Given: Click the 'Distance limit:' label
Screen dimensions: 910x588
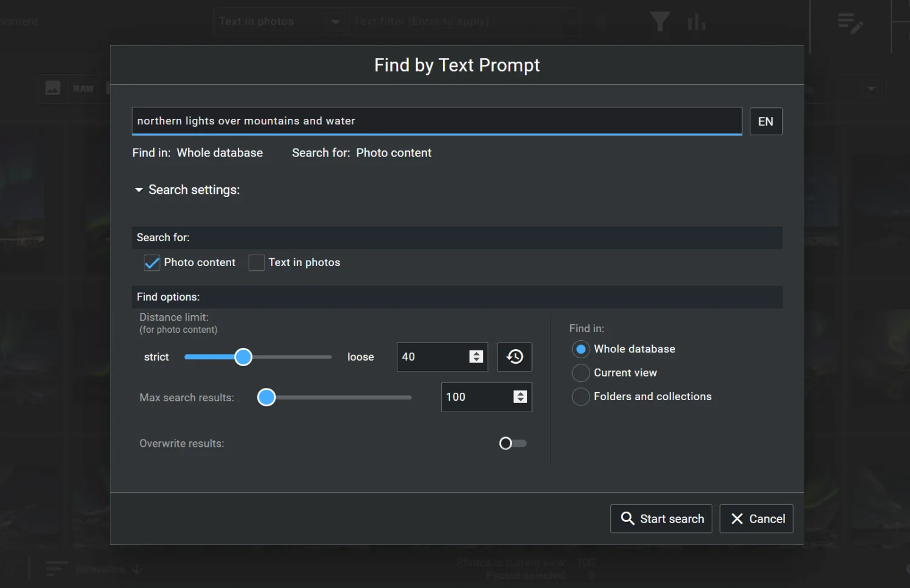Looking at the screenshot, I should click(x=174, y=318).
